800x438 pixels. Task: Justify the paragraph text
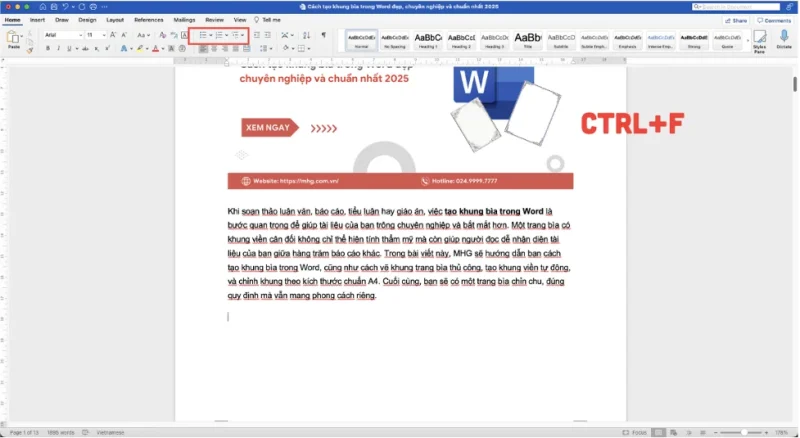point(236,48)
